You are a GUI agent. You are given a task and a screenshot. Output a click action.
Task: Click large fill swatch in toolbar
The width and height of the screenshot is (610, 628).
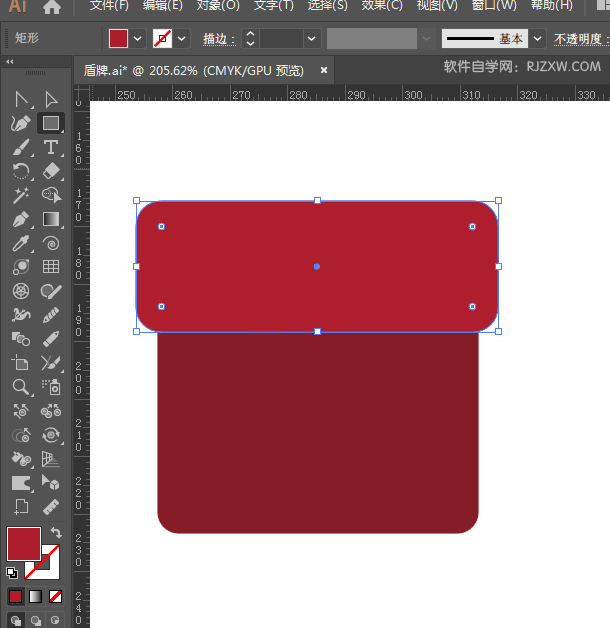[24, 544]
